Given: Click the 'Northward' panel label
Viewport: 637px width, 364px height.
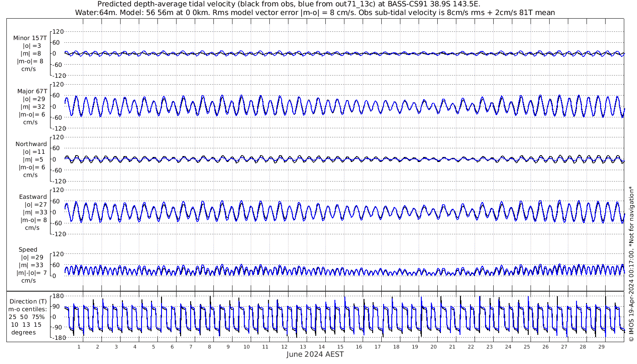Looking at the screenshot, I should (31, 144).
